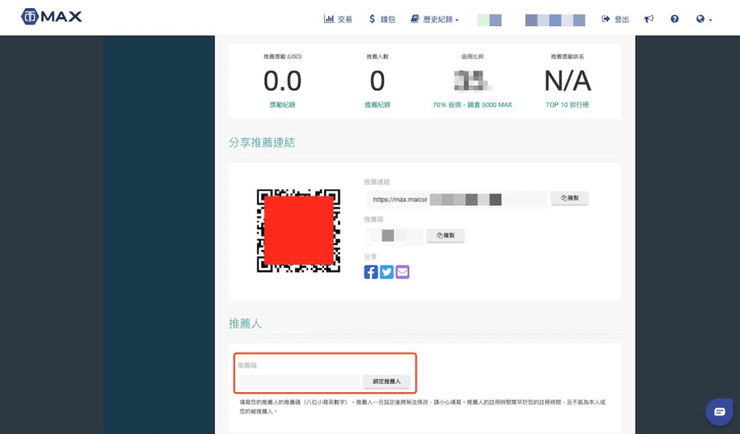Copy the referral code with 複製 button
Viewport: 740px width, 434px height.
(x=445, y=236)
